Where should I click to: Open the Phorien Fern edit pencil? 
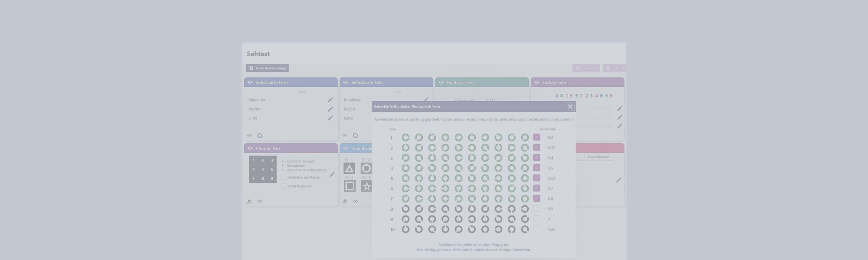point(332,175)
